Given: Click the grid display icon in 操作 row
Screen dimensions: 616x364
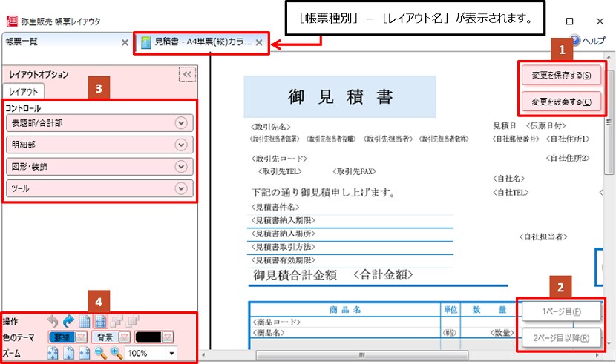Looking at the screenshot, I should [x=85, y=322].
